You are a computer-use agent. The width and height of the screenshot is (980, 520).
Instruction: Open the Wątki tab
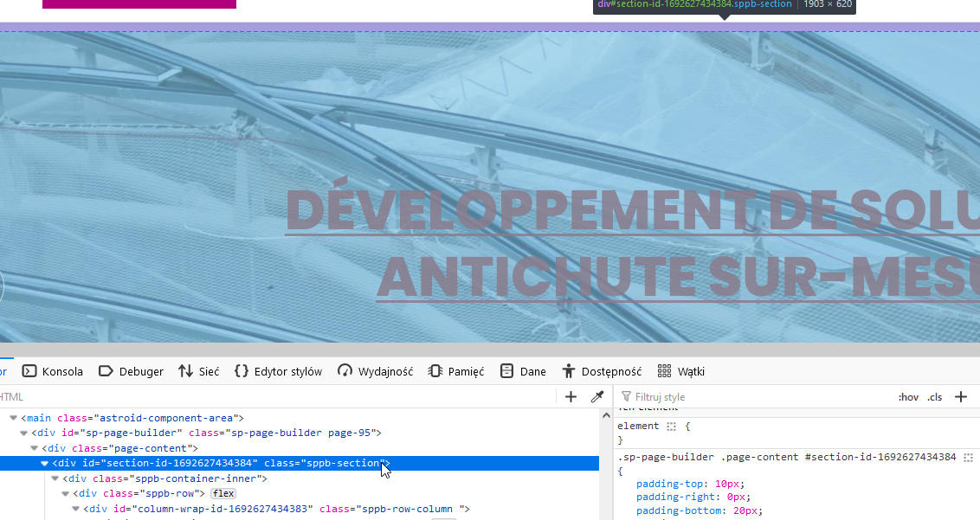click(681, 371)
